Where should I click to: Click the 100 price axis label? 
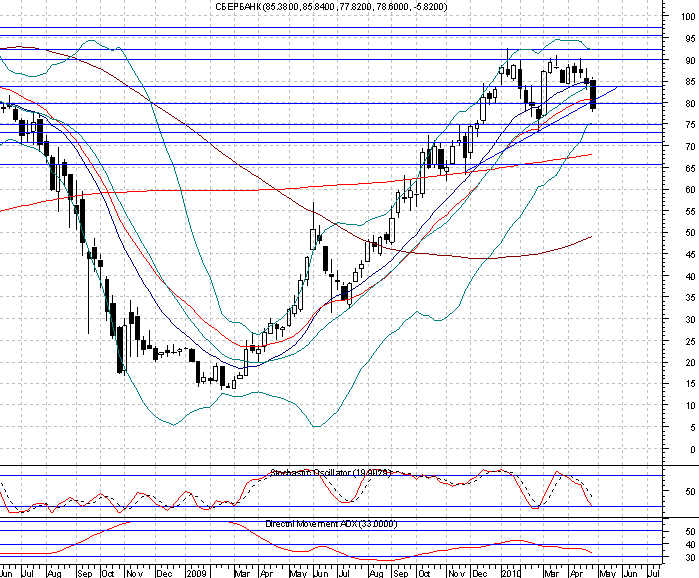[x=688, y=17]
